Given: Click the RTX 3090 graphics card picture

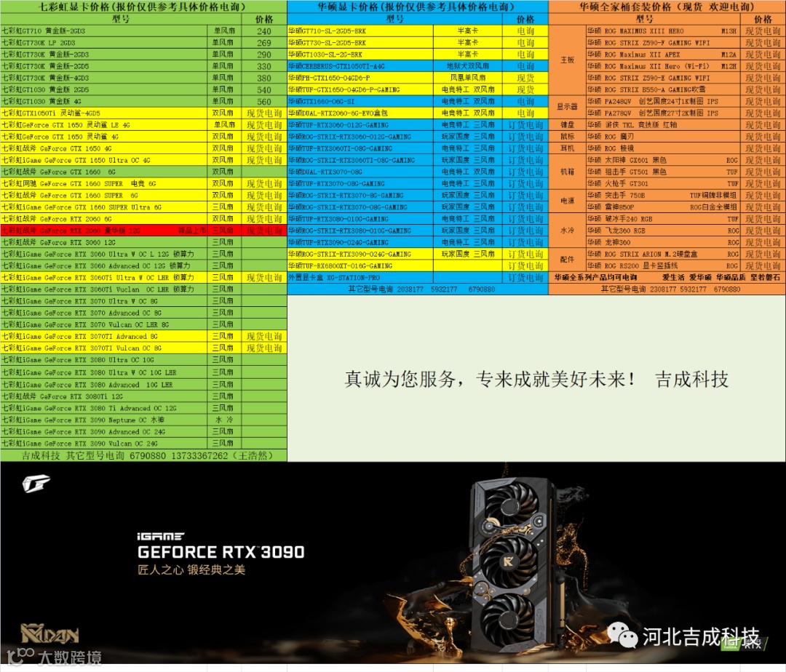Looking at the screenshot, I should tap(512, 564).
